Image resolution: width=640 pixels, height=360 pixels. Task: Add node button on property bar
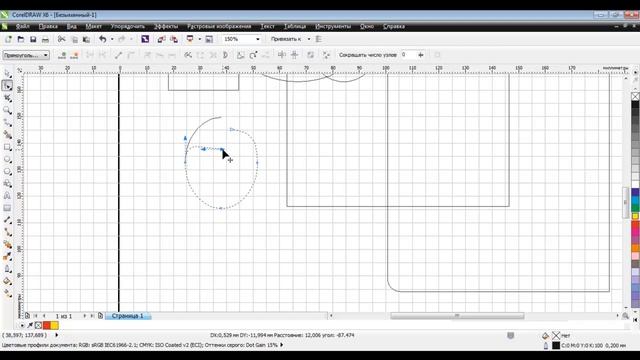(62, 55)
